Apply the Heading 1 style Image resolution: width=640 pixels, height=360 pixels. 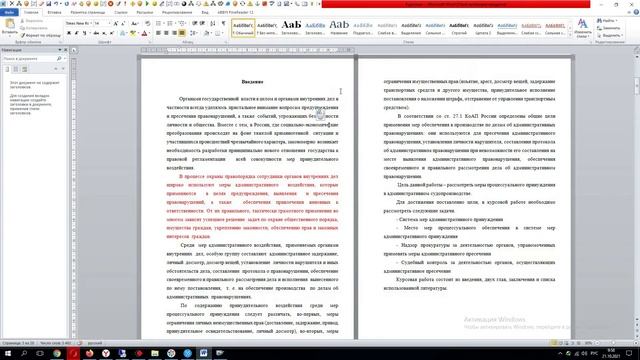point(291,28)
